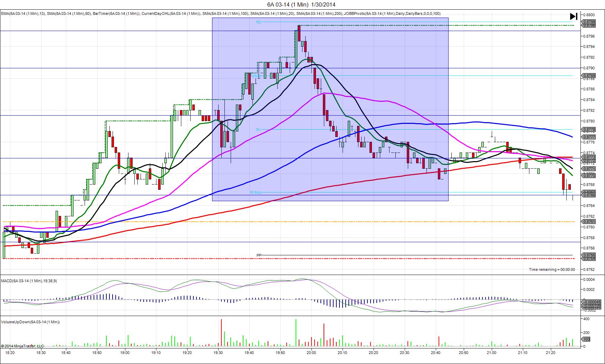The height and width of the screenshot is (364, 605).
Task: Click the R1Mid pivot label
Action: pyautogui.click(x=256, y=193)
